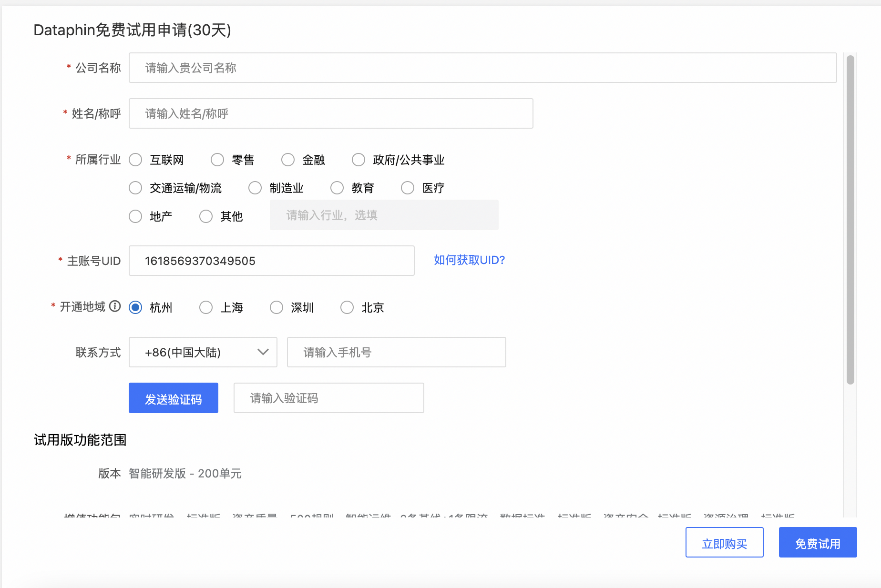Pick the 零售 industry option
This screenshot has height=588, width=881.
217,160
